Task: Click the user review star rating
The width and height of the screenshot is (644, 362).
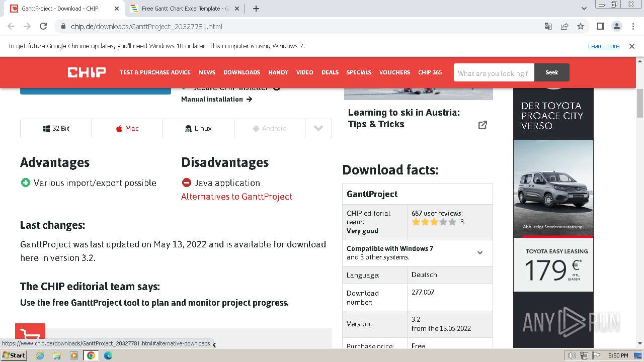Action: point(434,222)
